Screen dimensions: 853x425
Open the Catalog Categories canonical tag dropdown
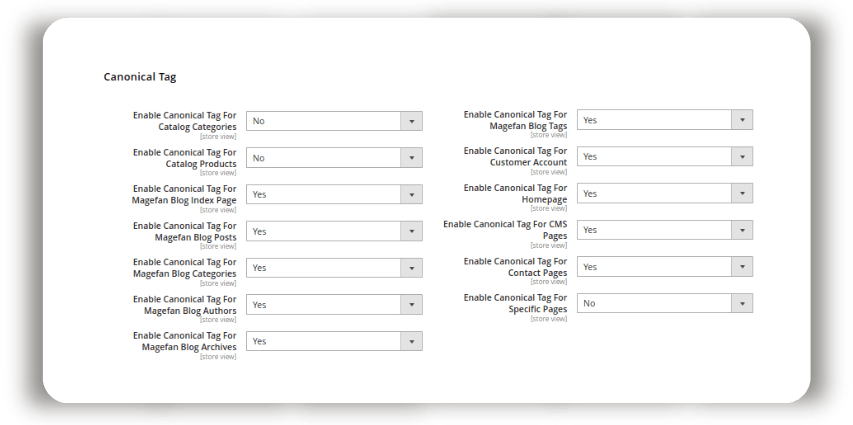(334, 121)
